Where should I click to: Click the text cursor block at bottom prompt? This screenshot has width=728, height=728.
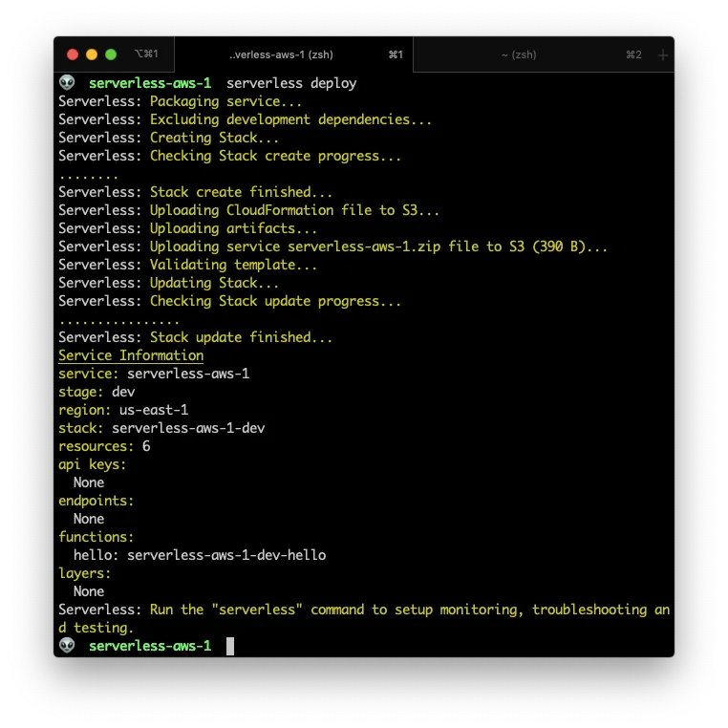click(230, 646)
